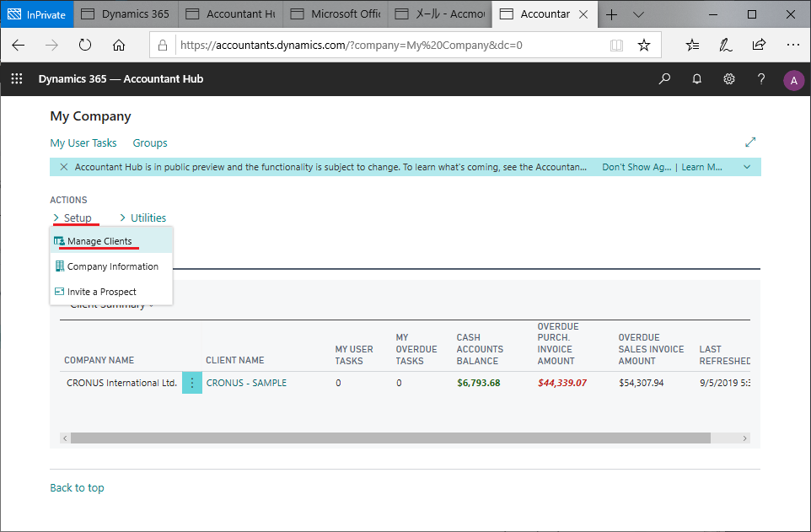
Task: Add this page to favorites star
Action: [x=644, y=45]
